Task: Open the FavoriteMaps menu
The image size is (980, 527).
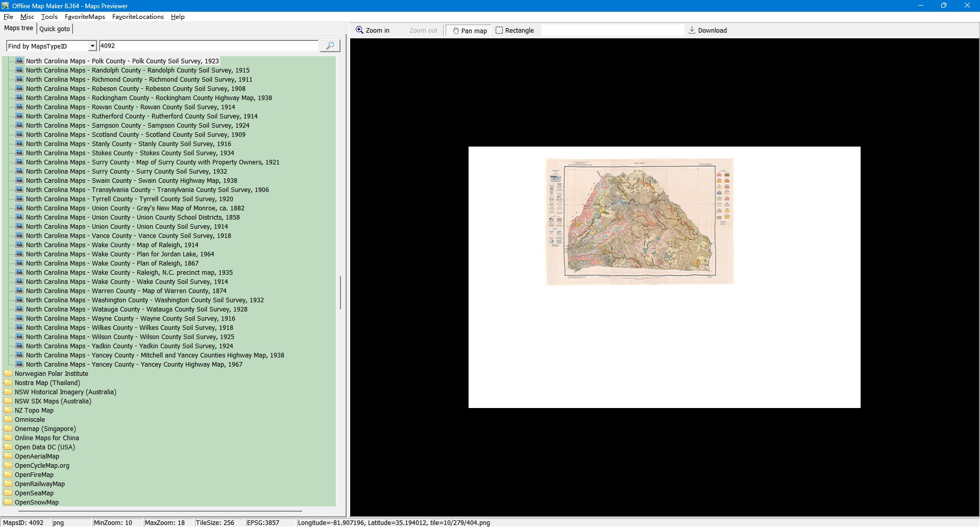Action: point(85,17)
